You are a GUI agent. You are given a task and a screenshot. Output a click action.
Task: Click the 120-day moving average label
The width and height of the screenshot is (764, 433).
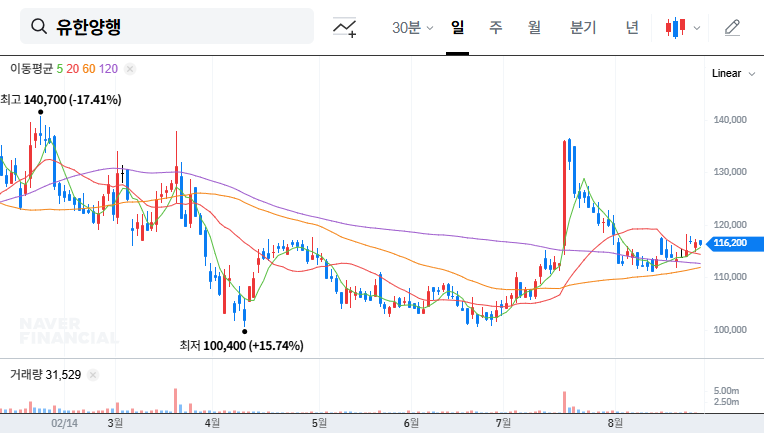[x=108, y=69]
